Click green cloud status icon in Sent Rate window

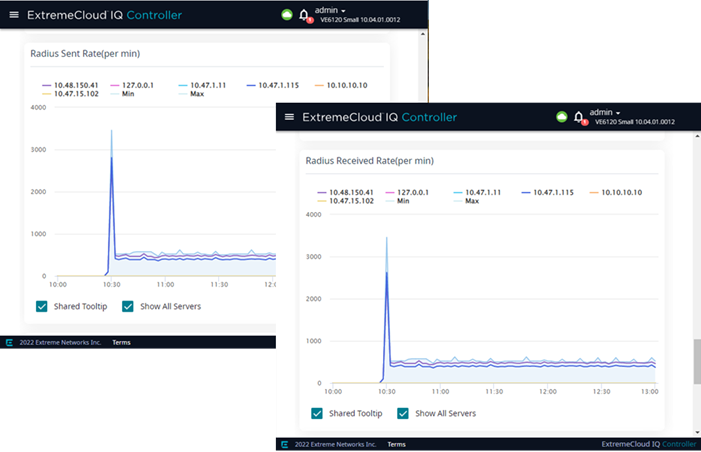(285, 15)
